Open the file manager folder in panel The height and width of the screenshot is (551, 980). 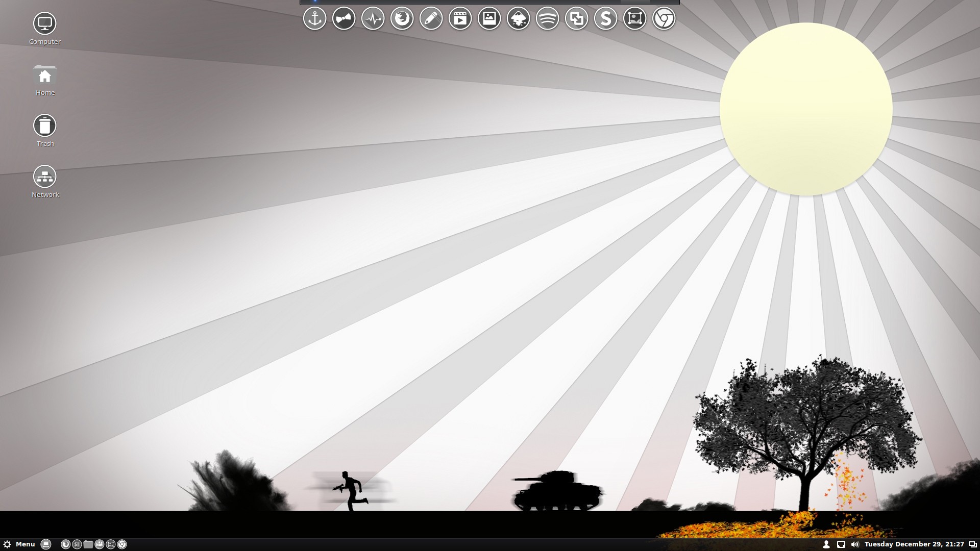point(88,544)
